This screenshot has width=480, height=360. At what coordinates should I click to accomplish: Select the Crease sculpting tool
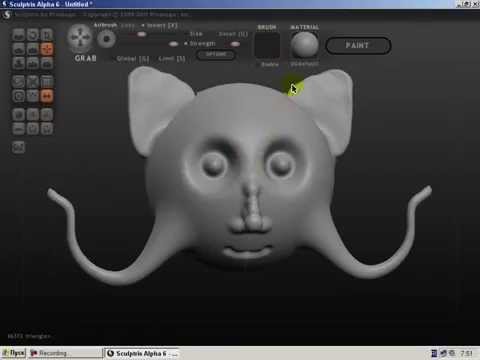(19, 35)
